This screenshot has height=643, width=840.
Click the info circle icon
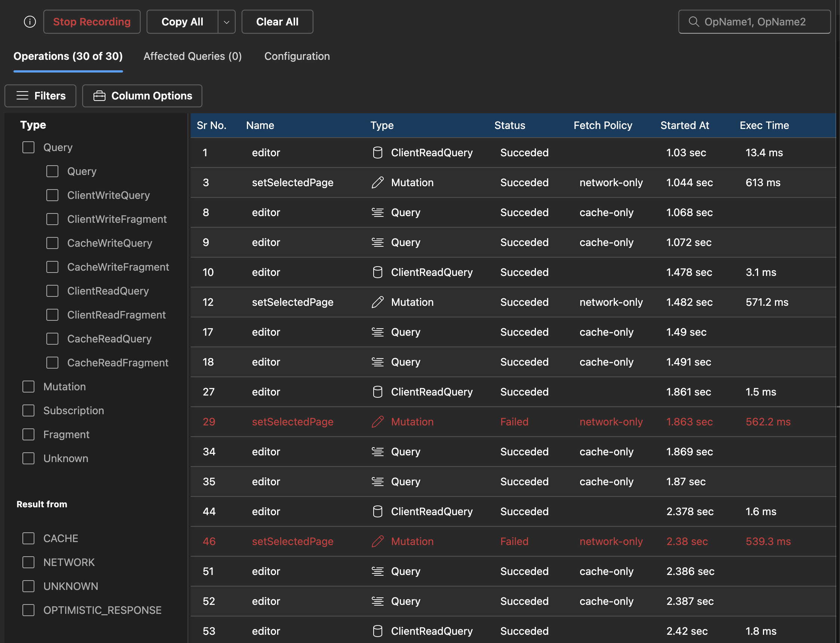tap(30, 22)
